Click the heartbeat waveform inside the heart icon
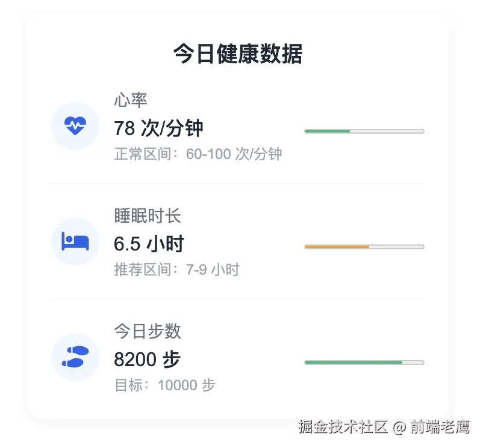Screen dimensions: 483x448 (x=75, y=125)
